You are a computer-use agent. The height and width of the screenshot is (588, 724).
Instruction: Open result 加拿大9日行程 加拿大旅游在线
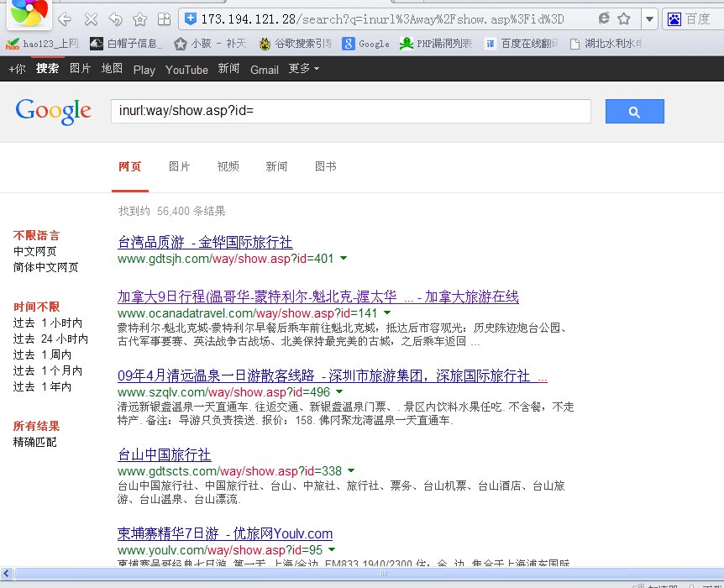pos(318,297)
